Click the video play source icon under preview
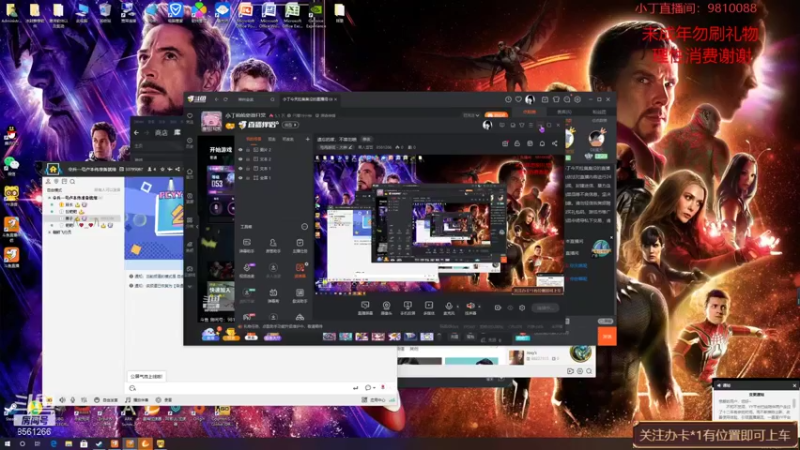Screen dimensions: 800x450 tap(429, 307)
